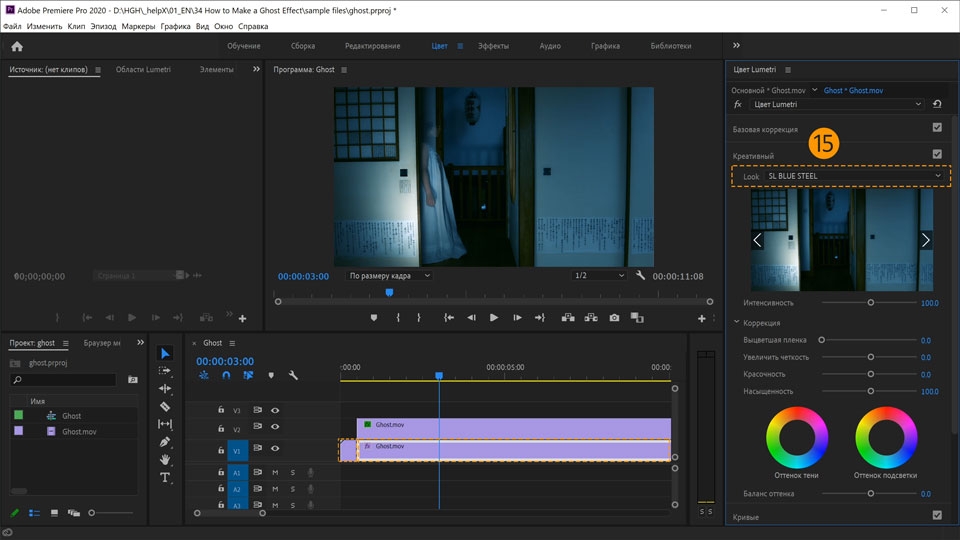960x540 pixels.
Task: Open the Look dropdown showing SL BLUE STEEL
Action: [854, 176]
